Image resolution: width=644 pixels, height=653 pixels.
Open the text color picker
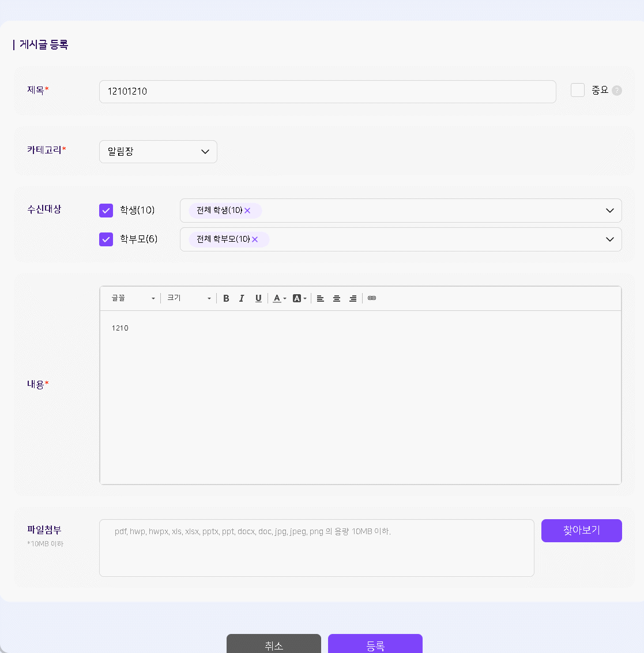[280, 298]
